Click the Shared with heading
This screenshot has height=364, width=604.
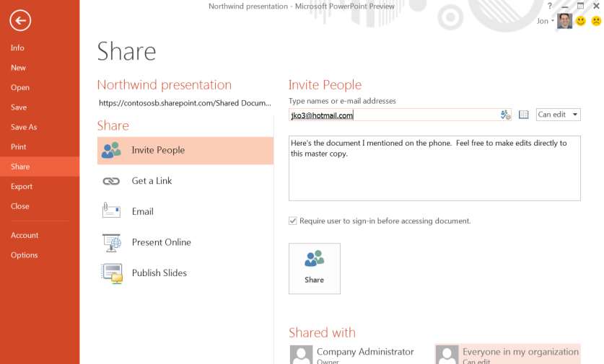tap(322, 332)
